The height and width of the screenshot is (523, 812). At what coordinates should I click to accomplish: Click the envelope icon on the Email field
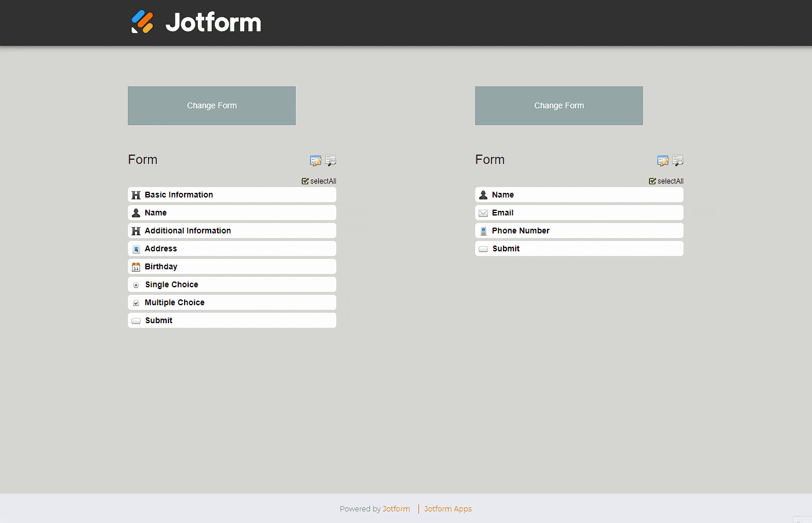(x=483, y=213)
